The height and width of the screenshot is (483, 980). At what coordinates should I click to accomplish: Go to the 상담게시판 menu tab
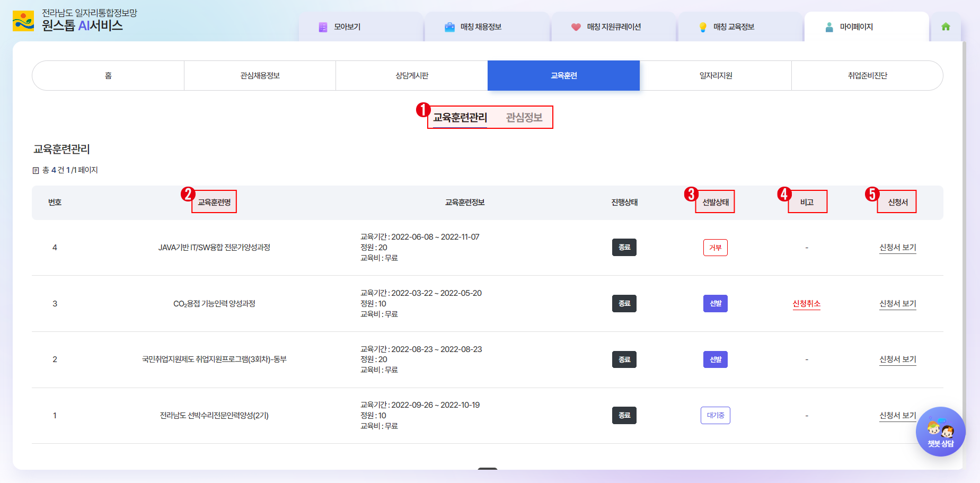coord(412,76)
